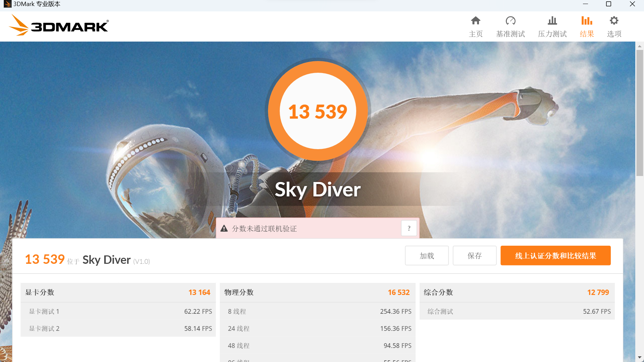Click the 综合测试 row label
The height and width of the screenshot is (362, 644).
click(440, 311)
